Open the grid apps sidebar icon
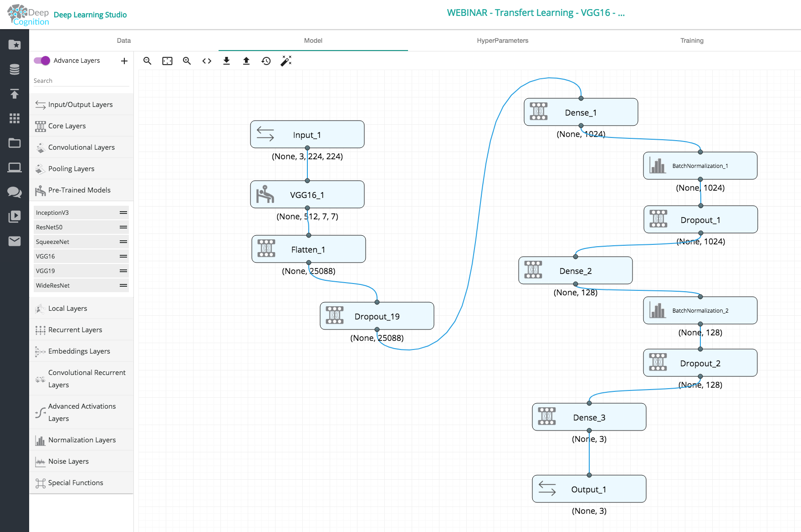The height and width of the screenshot is (532, 801). pos(15,118)
